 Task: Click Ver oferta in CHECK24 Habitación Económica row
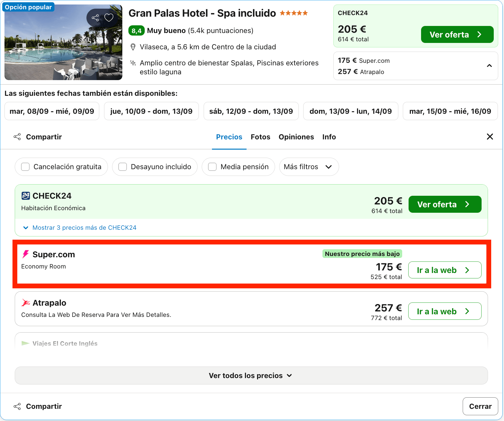click(x=445, y=204)
